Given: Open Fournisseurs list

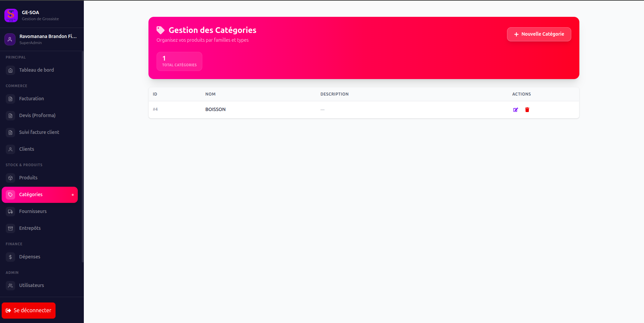Looking at the screenshot, I should (40, 211).
